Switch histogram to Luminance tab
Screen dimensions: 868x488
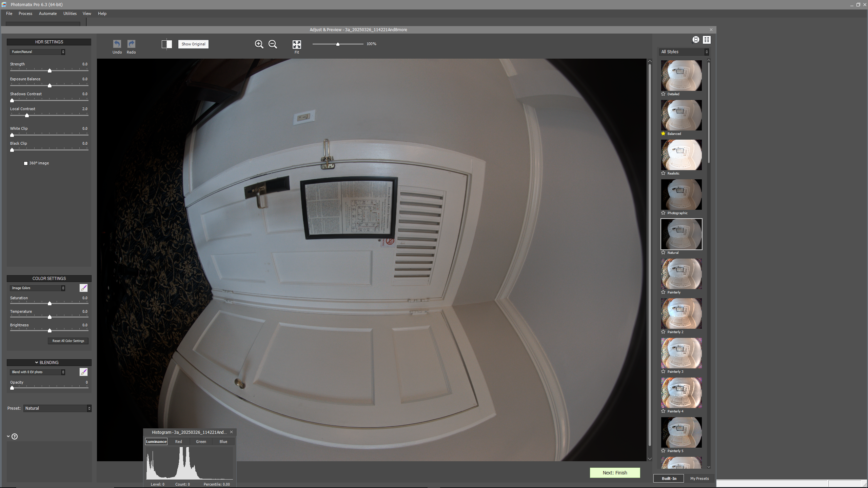(156, 442)
